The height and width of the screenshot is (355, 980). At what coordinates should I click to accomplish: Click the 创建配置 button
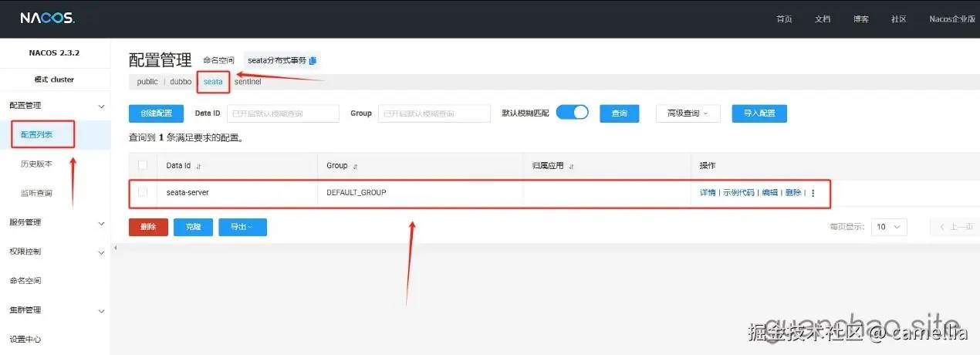pos(157,113)
